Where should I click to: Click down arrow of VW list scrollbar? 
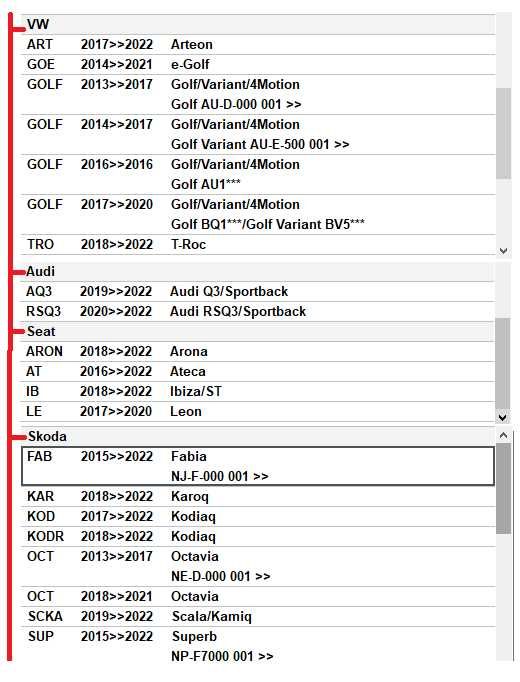503,251
